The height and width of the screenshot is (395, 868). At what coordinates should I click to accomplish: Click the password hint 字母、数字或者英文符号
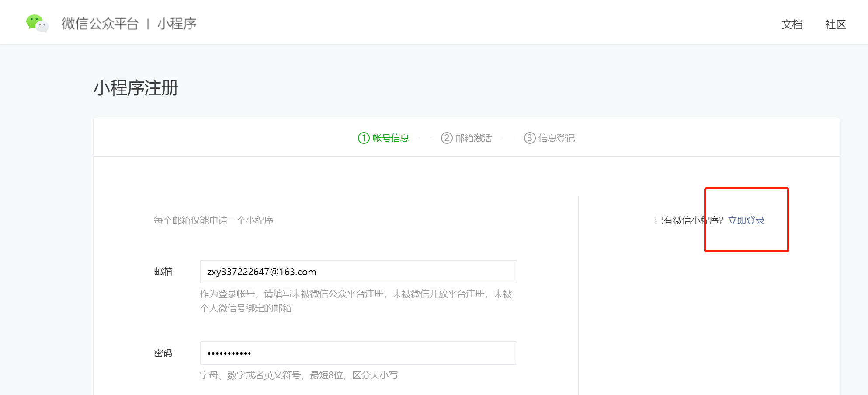pyautogui.click(x=299, y=375)
